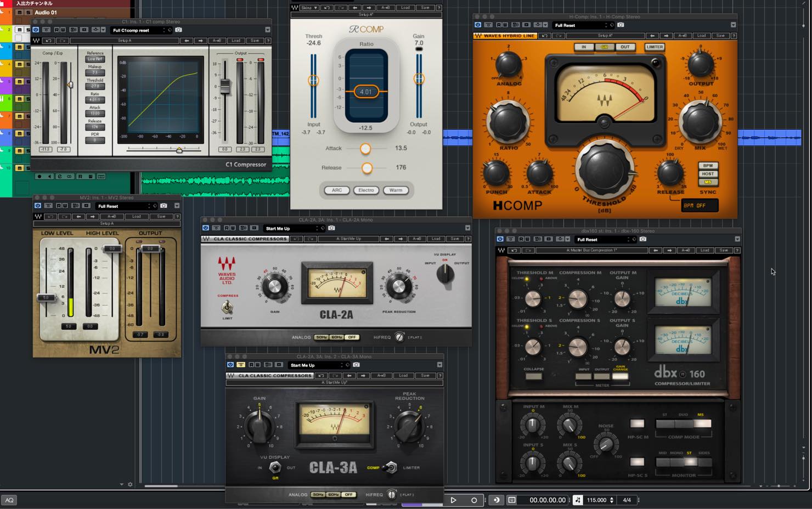Click camera snapshot icon in CLA-3A window
The height and width of the screenshot is (509, 812).
click(356, 365)
